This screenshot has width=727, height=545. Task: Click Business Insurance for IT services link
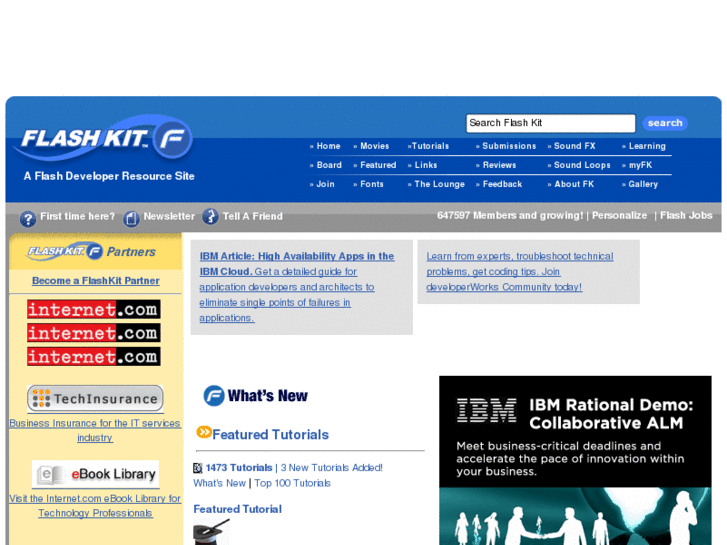click(x=95, y=430)
